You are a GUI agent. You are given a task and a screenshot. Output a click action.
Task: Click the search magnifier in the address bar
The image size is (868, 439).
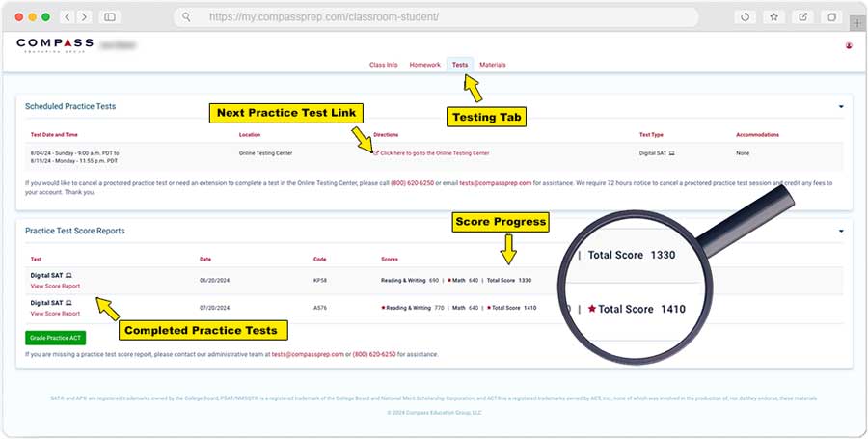186,17
